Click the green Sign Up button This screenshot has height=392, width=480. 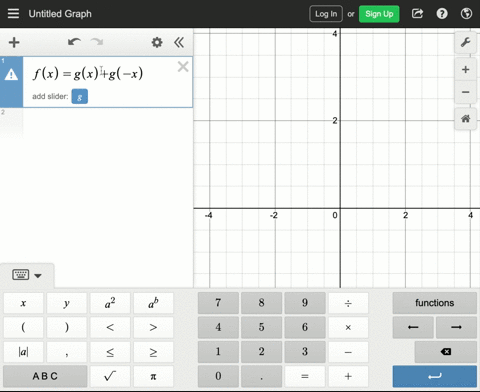pyautogui.click(x=379, y=14)
